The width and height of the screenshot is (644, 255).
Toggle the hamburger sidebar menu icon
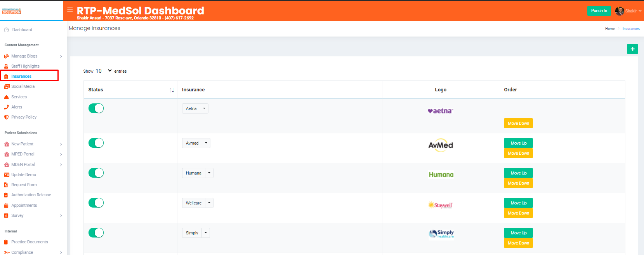pyautogui.click(x=70, y=10)
